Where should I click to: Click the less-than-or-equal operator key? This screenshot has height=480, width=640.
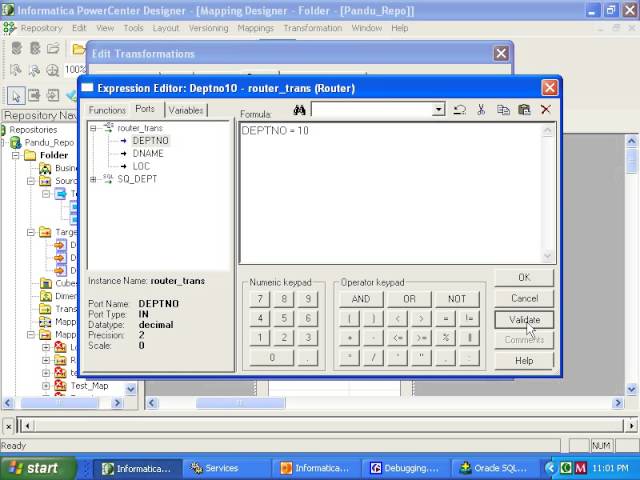coord(397,338)
